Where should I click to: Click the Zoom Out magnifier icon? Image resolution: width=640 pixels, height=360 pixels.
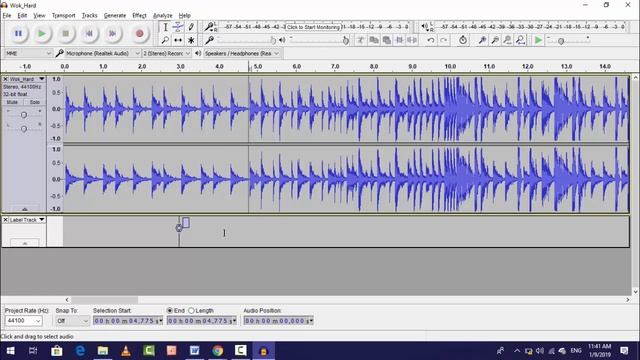[495, 40]
